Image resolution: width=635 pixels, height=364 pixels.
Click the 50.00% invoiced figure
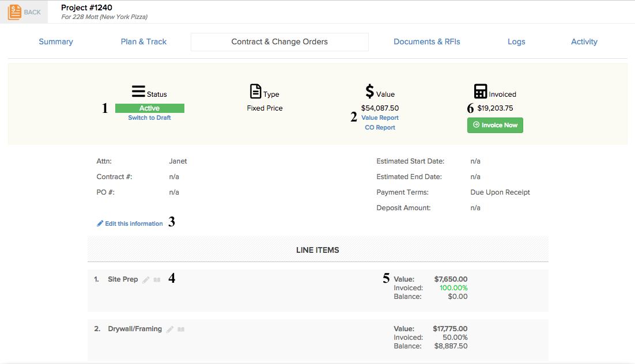coord(455,338)
